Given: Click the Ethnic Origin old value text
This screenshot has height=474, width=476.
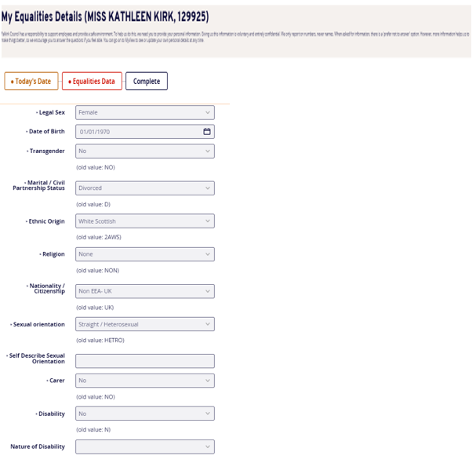Looking at the screenshot, I should pos(99,237).
